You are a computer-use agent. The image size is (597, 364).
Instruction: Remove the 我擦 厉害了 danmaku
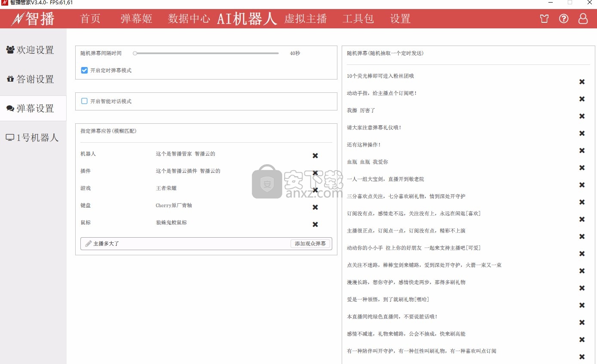point(582,116)
